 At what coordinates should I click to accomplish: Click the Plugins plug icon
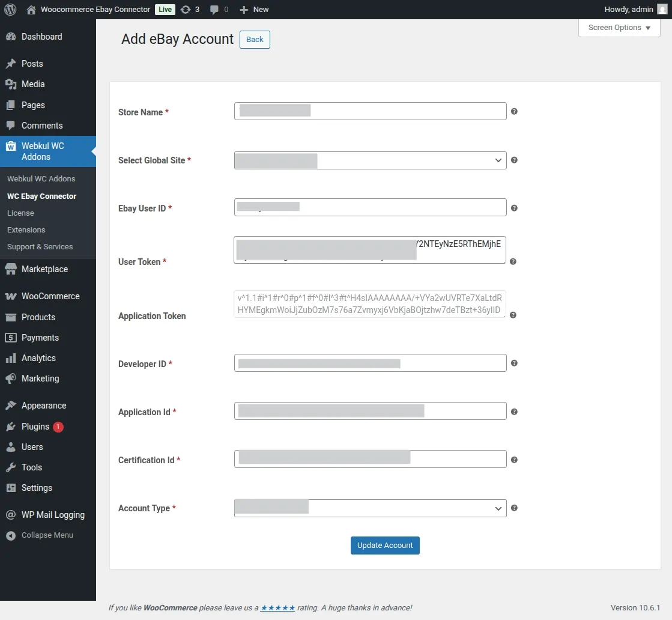[x=11, y=427]
